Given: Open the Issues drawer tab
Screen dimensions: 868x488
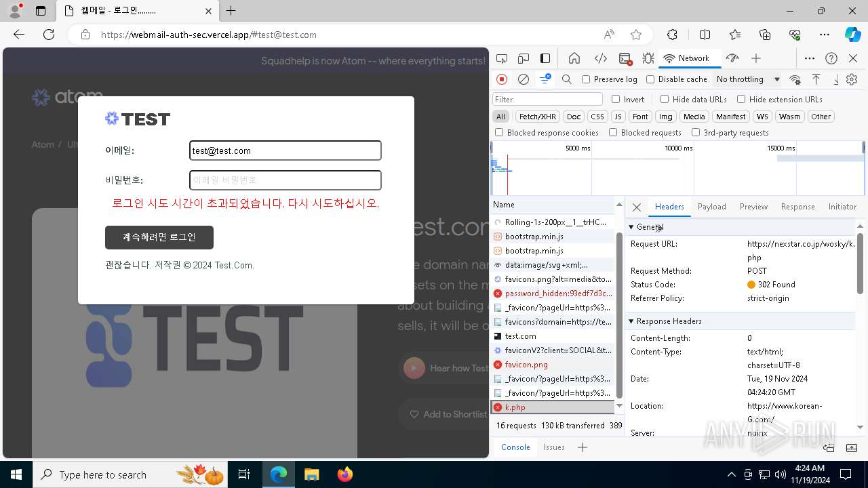Looking at the screenshot, I should click(554, 447).
